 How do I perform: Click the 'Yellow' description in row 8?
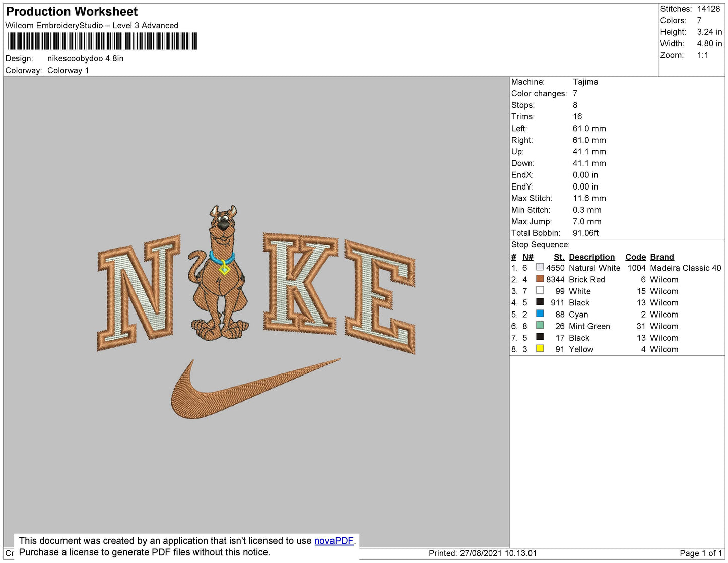pyautogui.click(x=581, y=349)
